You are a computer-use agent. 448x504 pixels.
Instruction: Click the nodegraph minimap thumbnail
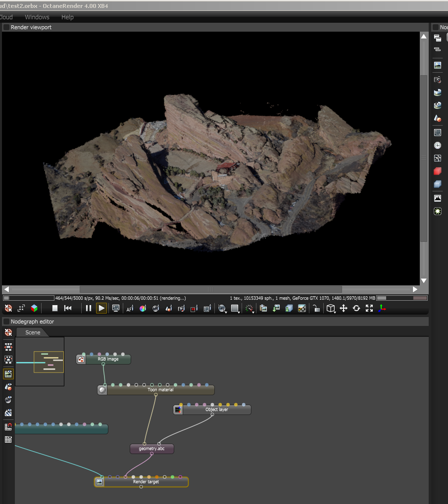pyautogui.click(x=40, y=362)
